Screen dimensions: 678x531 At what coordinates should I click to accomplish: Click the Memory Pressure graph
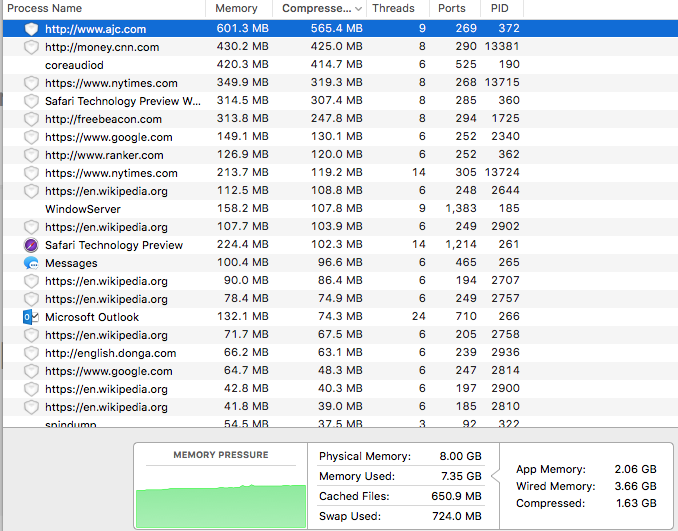(x=221, y=505)
